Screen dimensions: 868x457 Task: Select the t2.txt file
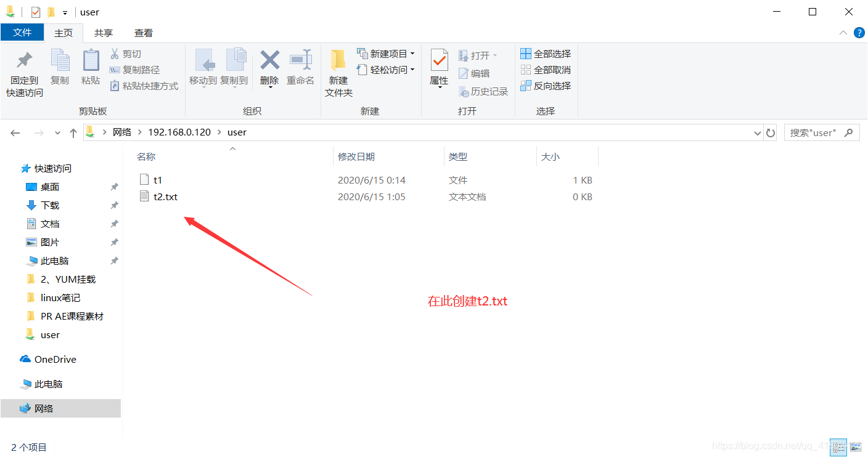[x=165, y=196]
